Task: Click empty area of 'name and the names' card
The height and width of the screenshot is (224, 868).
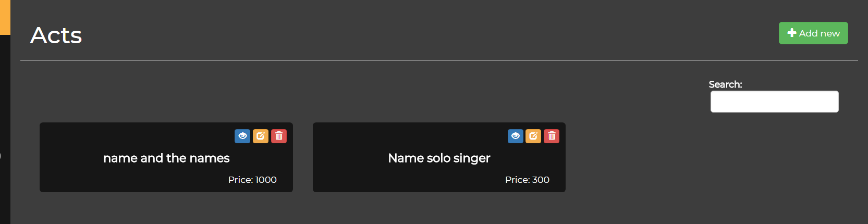Action: tap(104, 180)
